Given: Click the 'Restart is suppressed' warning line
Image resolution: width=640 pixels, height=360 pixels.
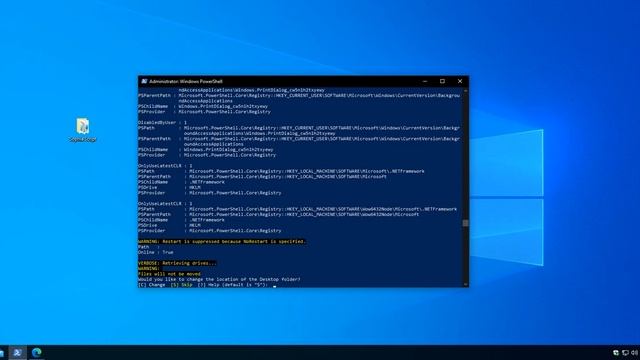Looking at the screenshot, I should [222, 241].
